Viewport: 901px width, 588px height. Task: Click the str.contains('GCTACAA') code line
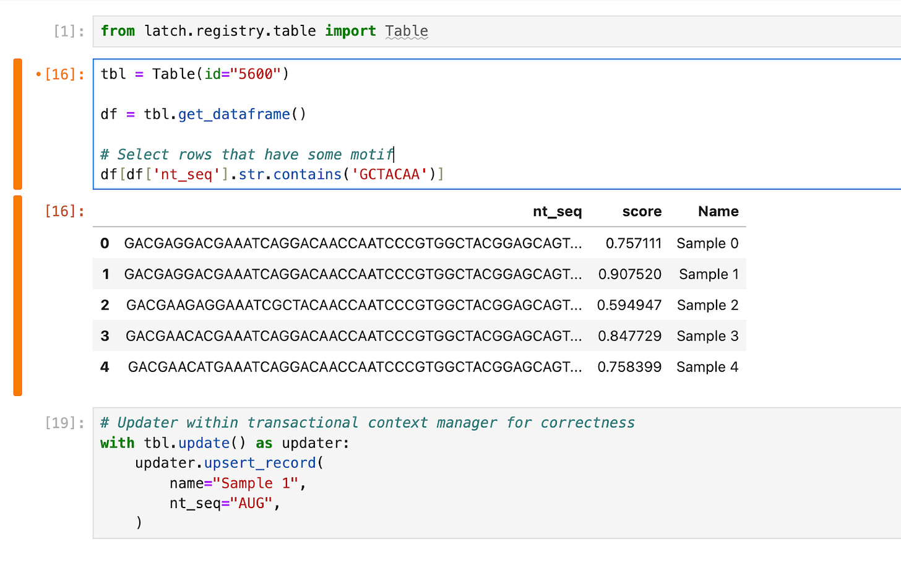click(x=272, y=175)
